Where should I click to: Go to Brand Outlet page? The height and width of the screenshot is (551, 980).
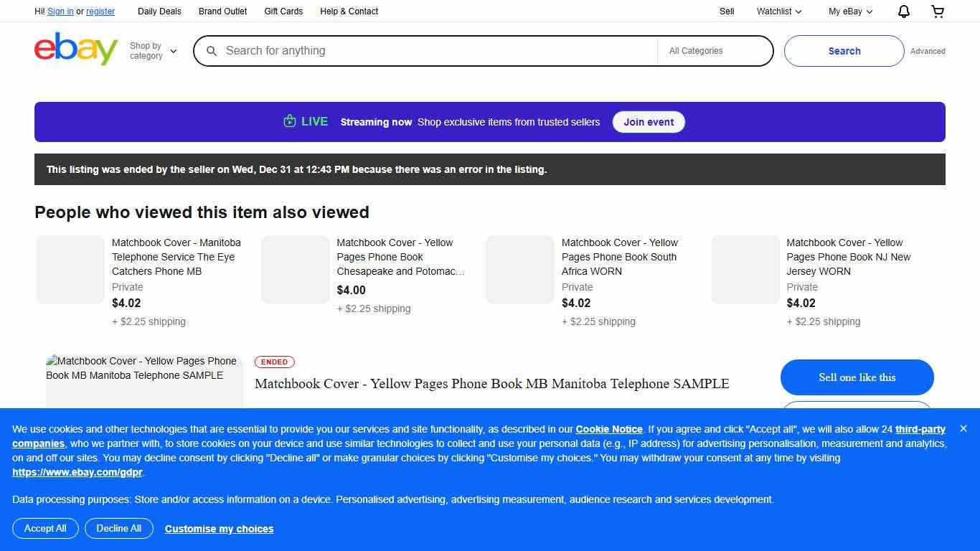coord(222,11)
